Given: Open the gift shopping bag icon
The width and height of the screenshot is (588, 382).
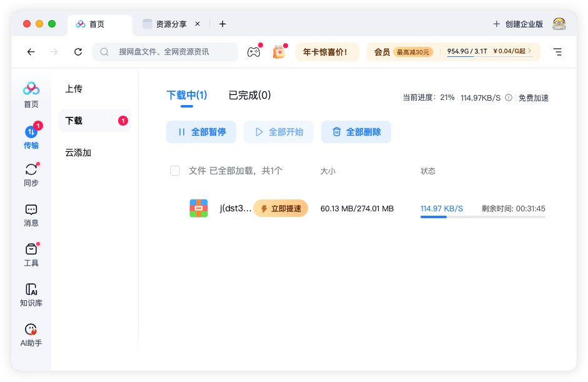Looking at the screenshot, I should 279,52.
